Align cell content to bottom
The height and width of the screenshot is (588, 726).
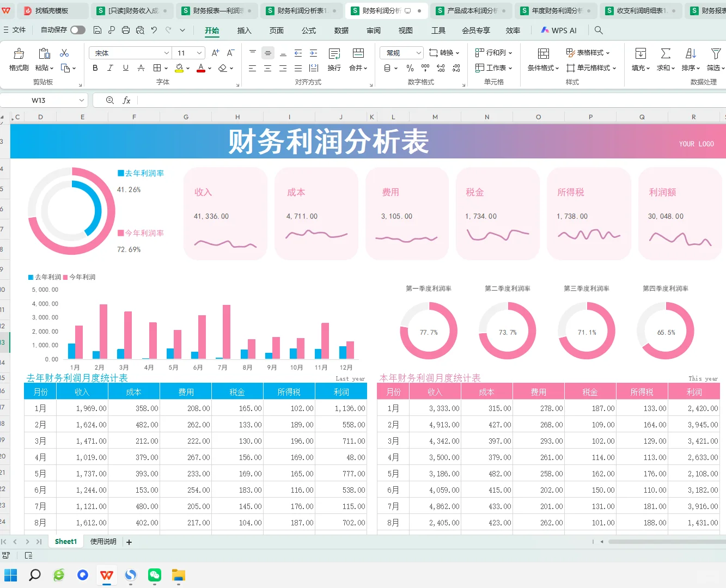click(283, 53)
